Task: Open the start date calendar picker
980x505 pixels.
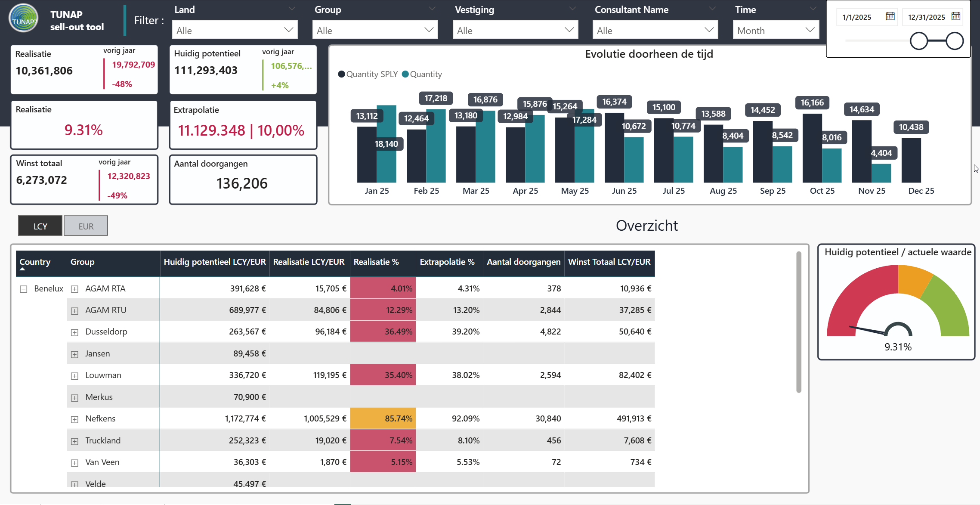Action: click(x=890, y=16)
